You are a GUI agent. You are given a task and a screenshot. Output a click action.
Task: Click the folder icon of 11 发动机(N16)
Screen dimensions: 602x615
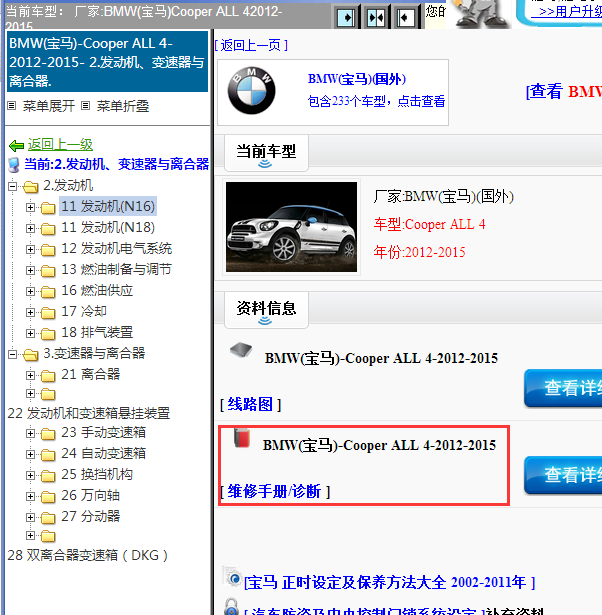(x=48, y=207)
